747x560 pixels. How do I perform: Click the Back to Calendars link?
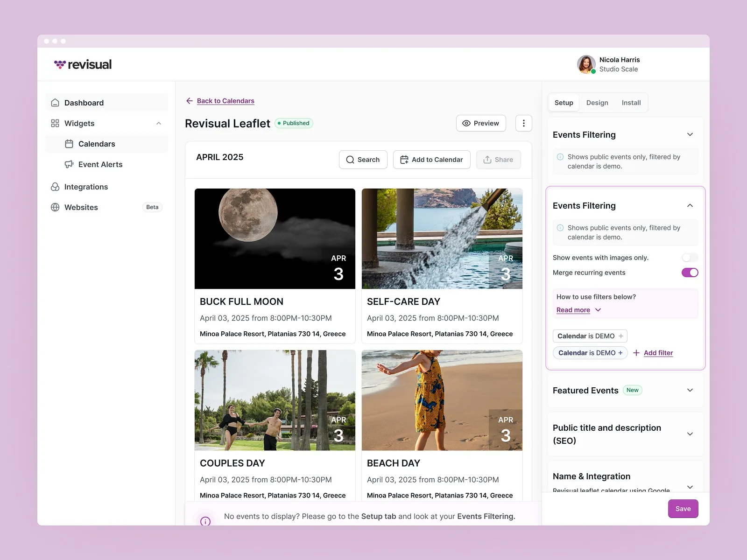coord(226,101)
